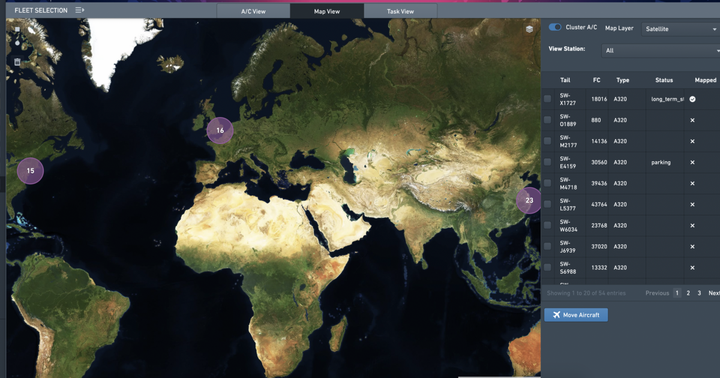Viewport: 720px width, 378px height.
Task: Click mapped checkmark icon for SW-X1727
Action: point(692,99)
